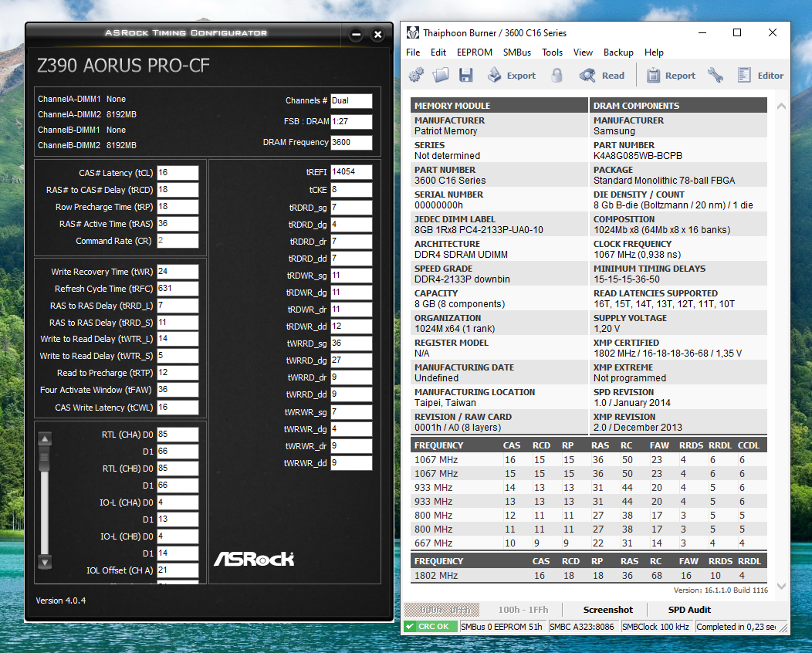Click the MEMORY MODULE header
Image resolution: width=812 pixels, height=653 pixels.
pyautogui.click(x=499, y=105)
